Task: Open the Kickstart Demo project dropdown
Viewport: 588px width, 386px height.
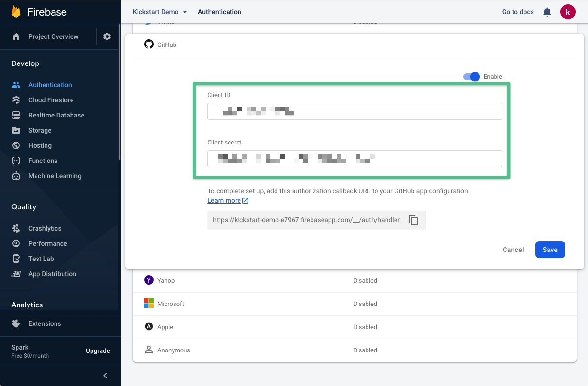Action: point(160,12)
